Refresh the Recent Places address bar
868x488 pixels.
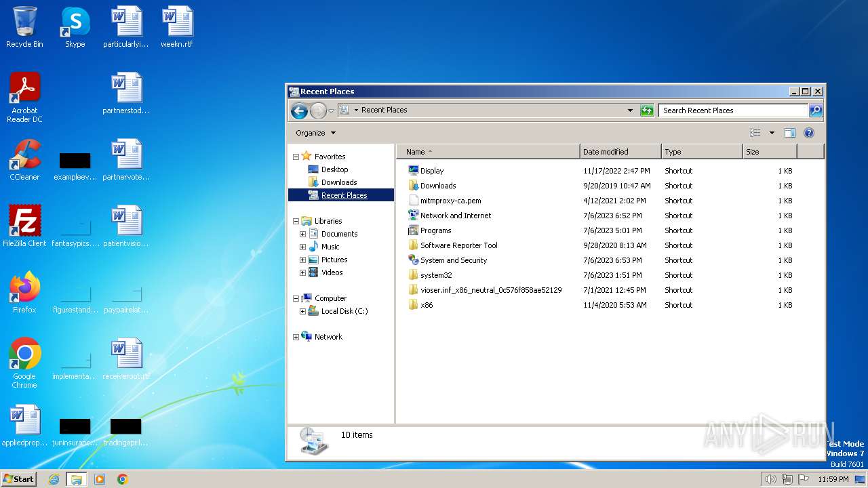point(648,110)
